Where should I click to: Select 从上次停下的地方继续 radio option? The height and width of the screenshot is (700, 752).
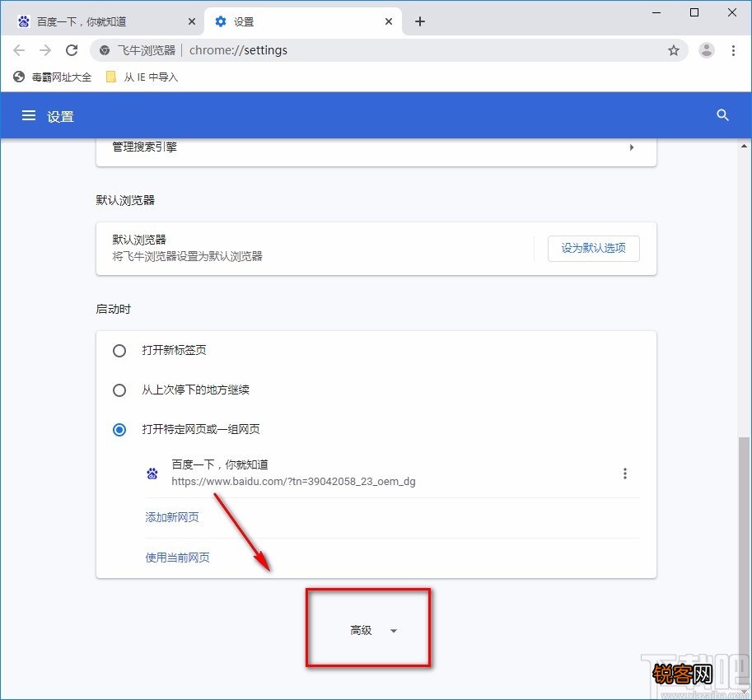[x=119, y=390]
